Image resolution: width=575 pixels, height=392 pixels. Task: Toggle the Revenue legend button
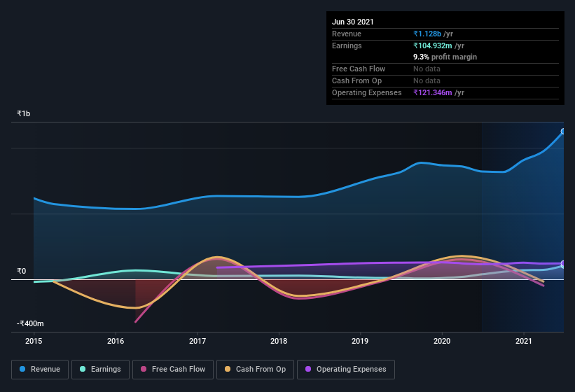click(x=40, y=370)
